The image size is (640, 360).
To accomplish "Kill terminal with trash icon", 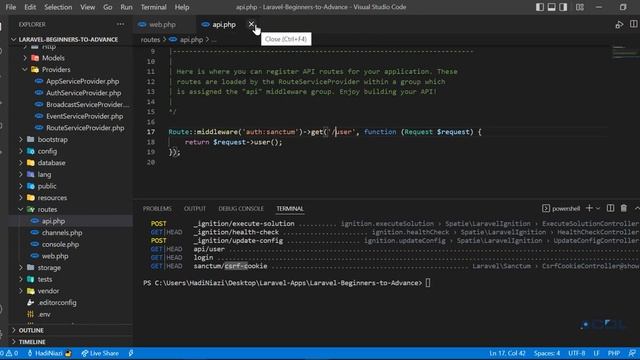I will 624,208.
